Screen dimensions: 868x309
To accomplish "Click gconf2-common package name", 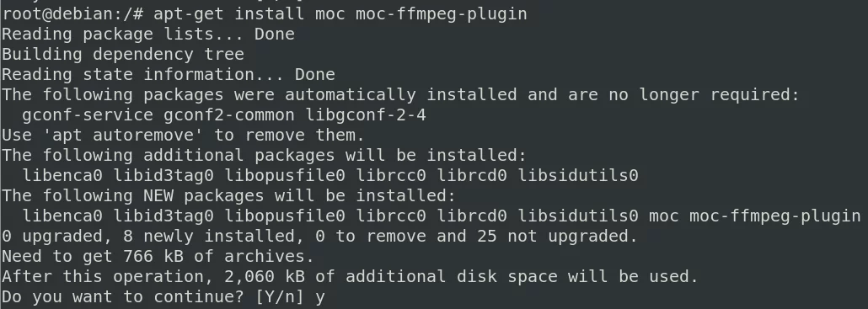I will (228, 115).
